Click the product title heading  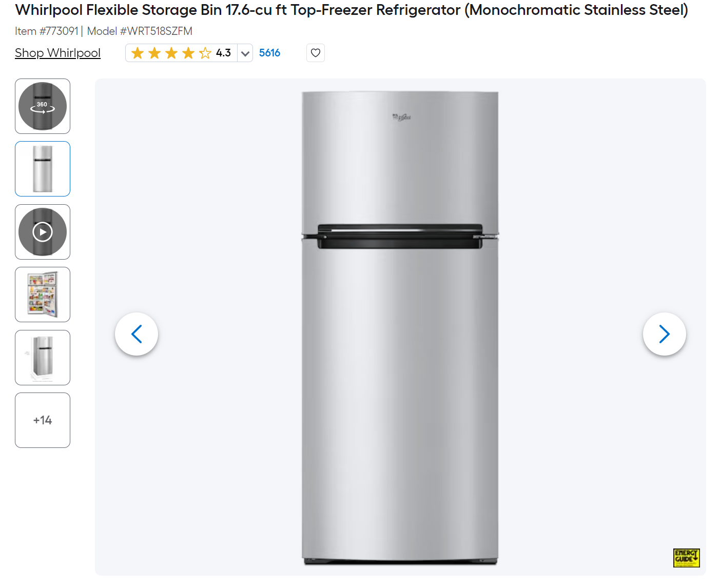coord(352,10)
